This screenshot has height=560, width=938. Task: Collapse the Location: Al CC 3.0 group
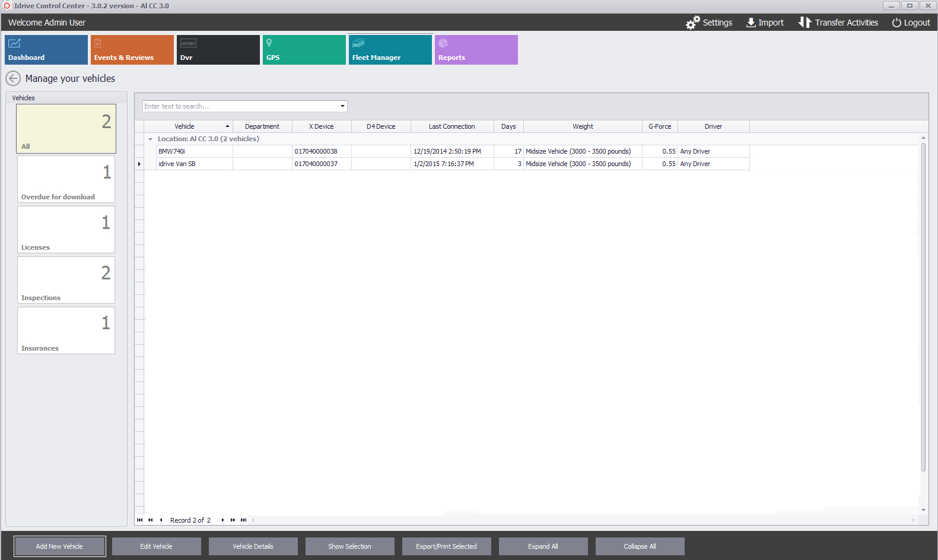[x=151, y=139]
